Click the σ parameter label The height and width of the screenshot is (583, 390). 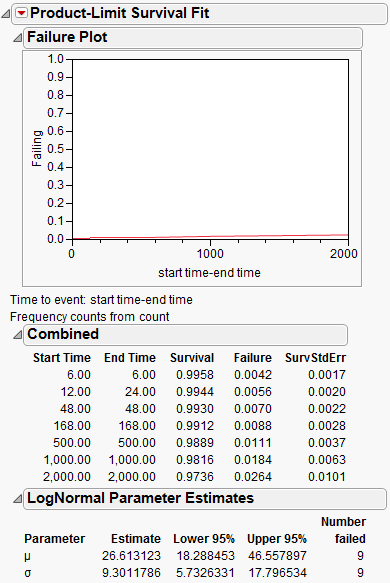(x=28, y=573)
